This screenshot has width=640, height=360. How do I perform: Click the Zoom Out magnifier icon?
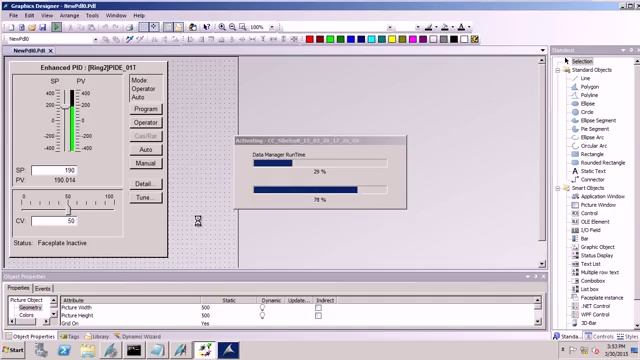point(232,27)
